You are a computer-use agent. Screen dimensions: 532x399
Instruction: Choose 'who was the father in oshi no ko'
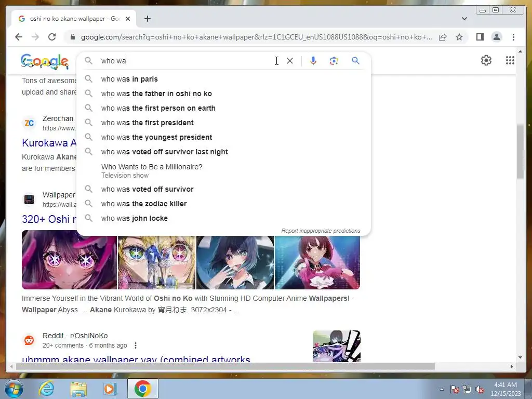pos(223,94)
